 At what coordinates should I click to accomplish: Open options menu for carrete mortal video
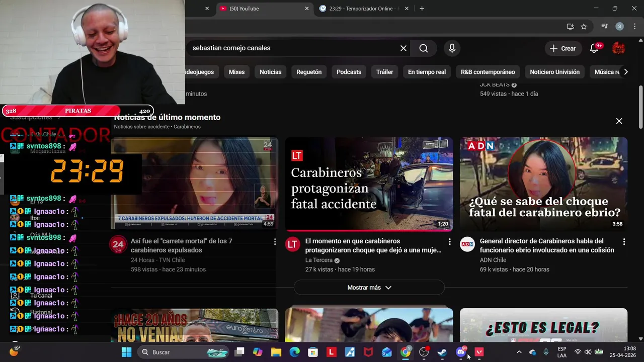pos(275,242)
